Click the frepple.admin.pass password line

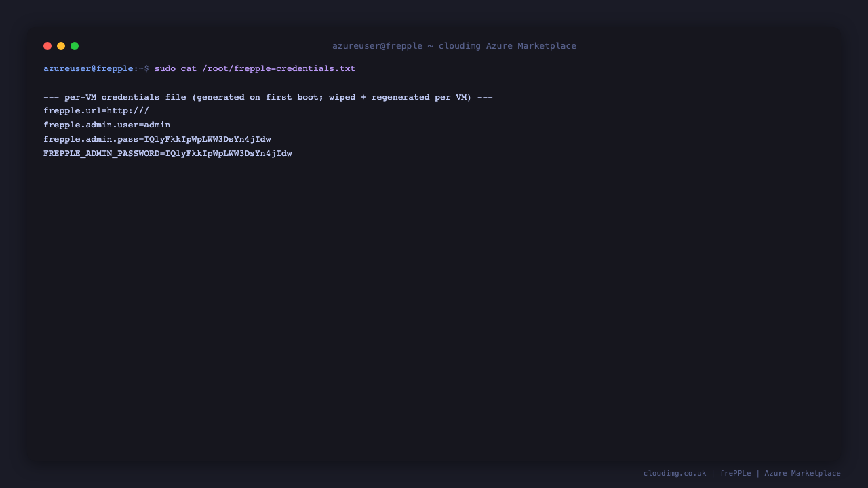(x=157, y=140)
